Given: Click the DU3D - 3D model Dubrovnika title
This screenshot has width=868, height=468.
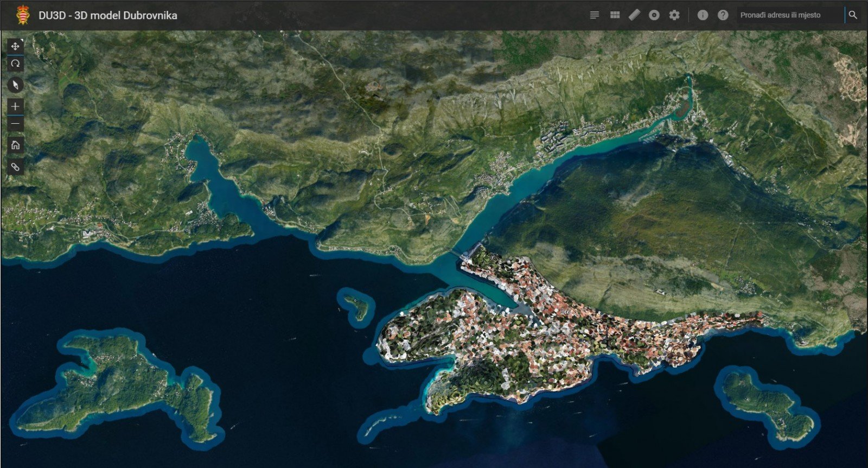Looking at the screenshot, I should pyautogui.click(x=108, y=15).
